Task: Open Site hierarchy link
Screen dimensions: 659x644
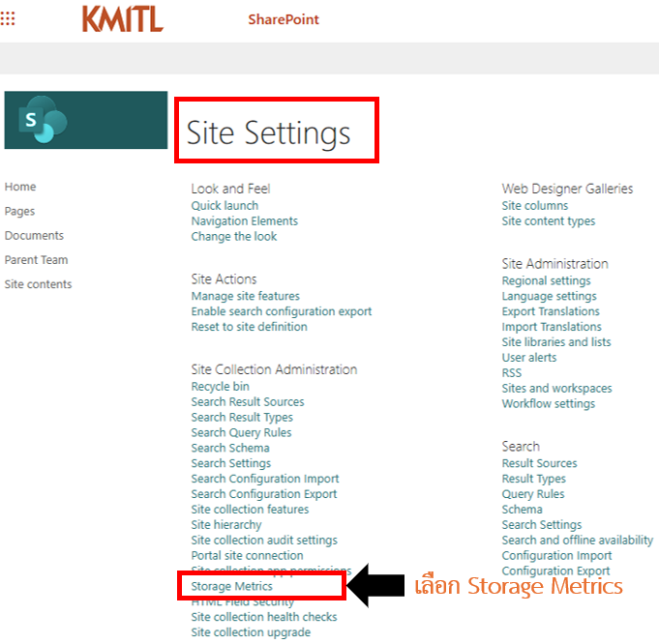Action: (226, 525)
